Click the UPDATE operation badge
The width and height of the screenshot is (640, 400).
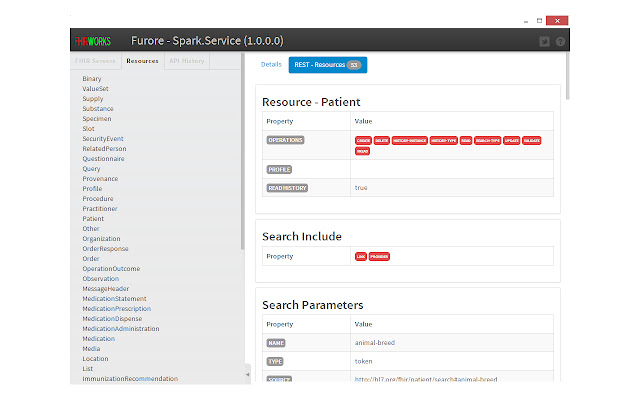[511, 140]
